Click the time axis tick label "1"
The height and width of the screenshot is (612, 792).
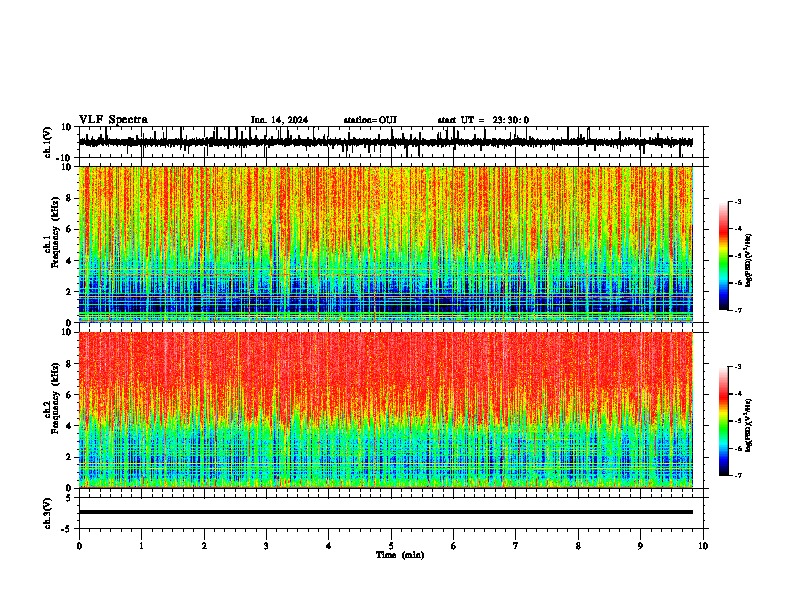click(141, 546)
